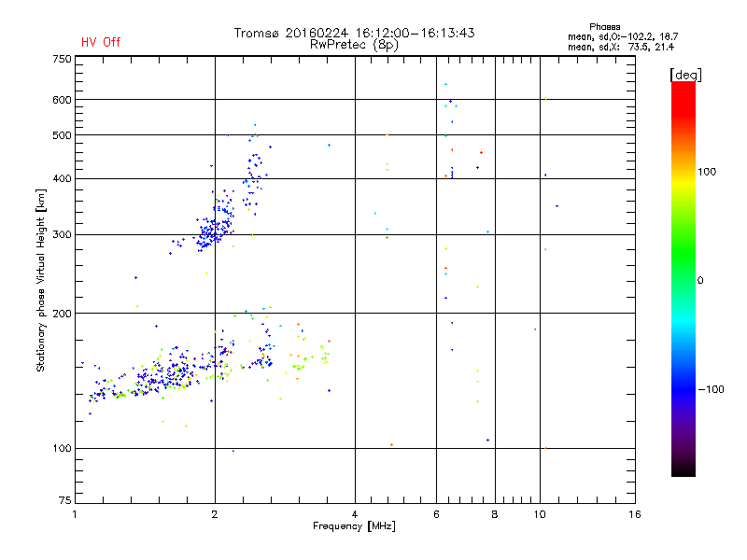747x560 pixels.
Task: Click the colorbar tick label '100'
Action: [707, 172]
